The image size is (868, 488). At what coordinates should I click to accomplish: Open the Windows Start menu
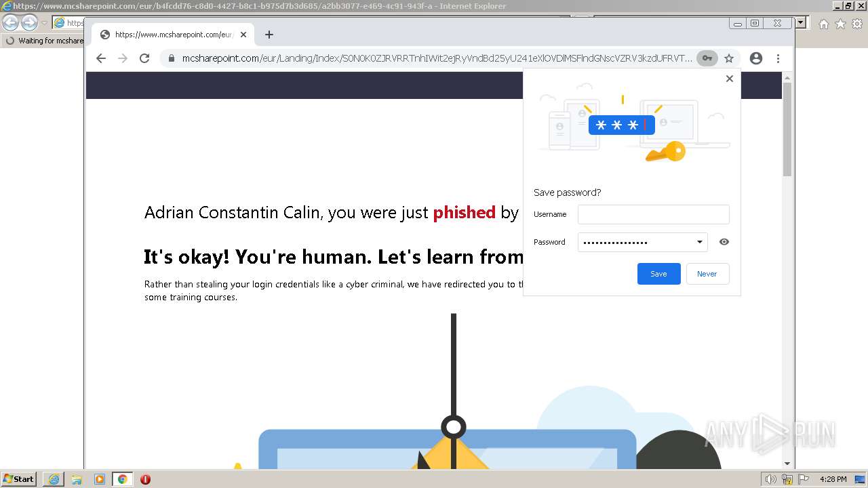coord(19,479)
